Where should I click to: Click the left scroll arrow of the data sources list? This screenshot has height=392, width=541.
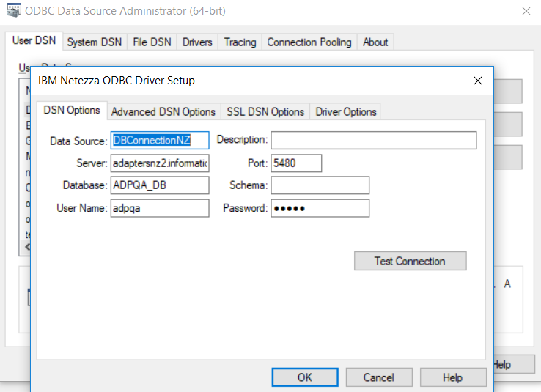(x=27, y=247)
